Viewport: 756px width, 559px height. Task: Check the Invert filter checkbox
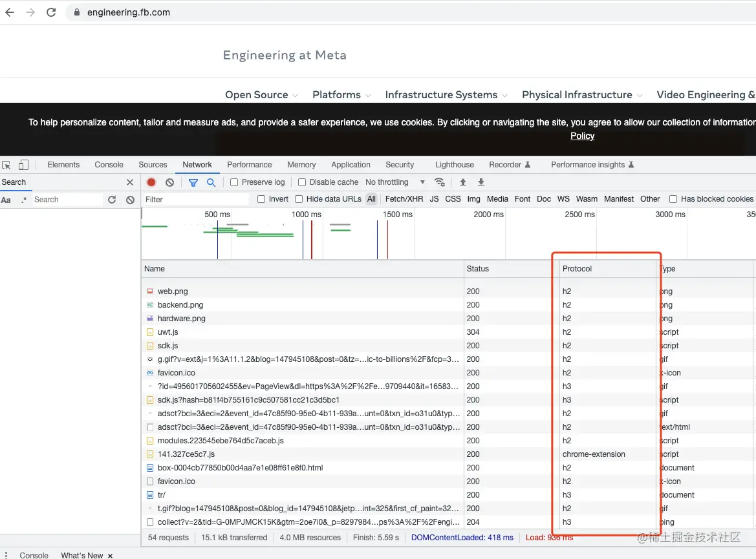[x=261, y=199]
